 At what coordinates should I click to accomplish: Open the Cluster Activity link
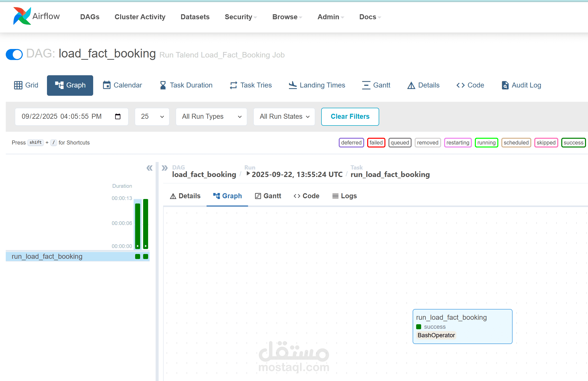pyautogui.click(x=140, y=17)
